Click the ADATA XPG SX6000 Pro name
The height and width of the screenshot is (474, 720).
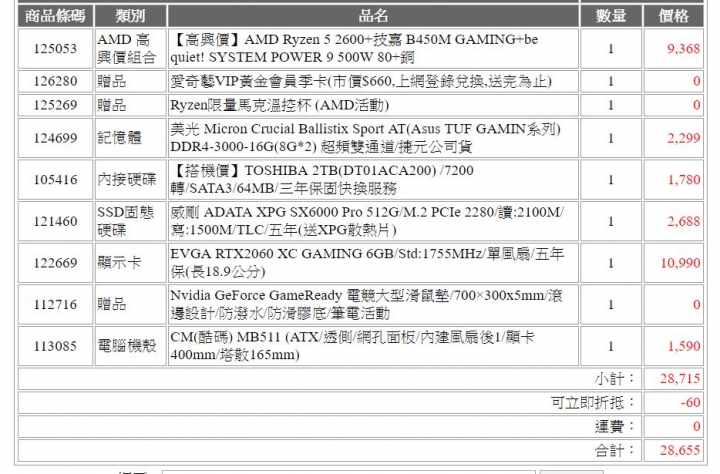pyautogui.click(x=367, y=221)
